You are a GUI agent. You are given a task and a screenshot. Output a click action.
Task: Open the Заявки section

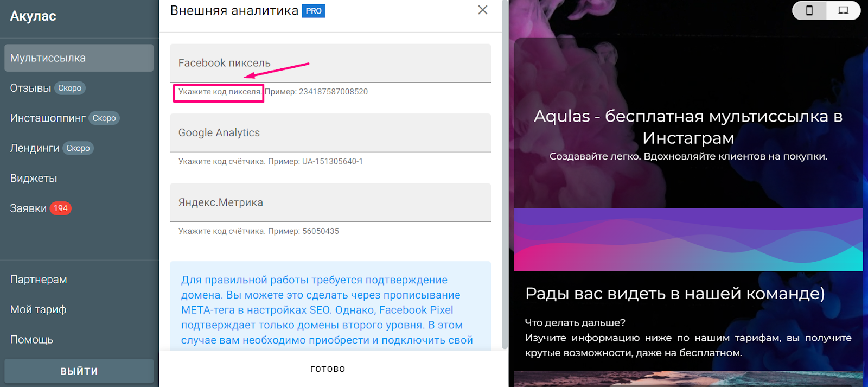pos(28,208)
